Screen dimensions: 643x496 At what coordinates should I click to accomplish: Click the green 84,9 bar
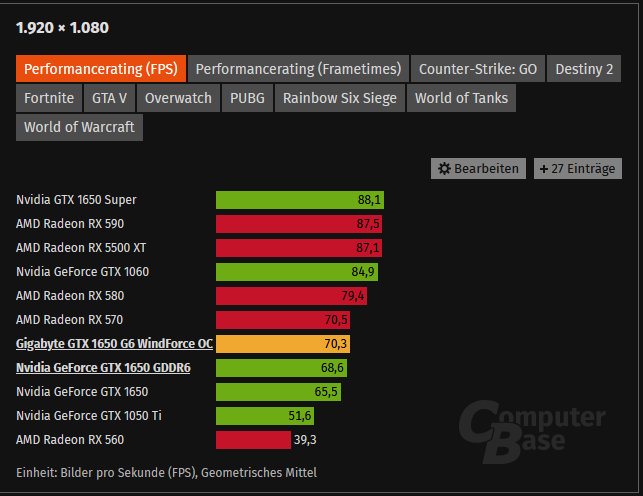297,272
